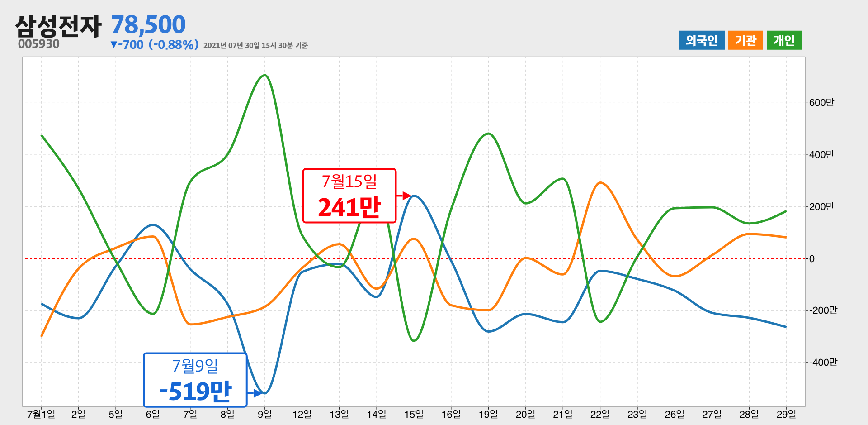Click the stock code 005930

tap(39, 44)
